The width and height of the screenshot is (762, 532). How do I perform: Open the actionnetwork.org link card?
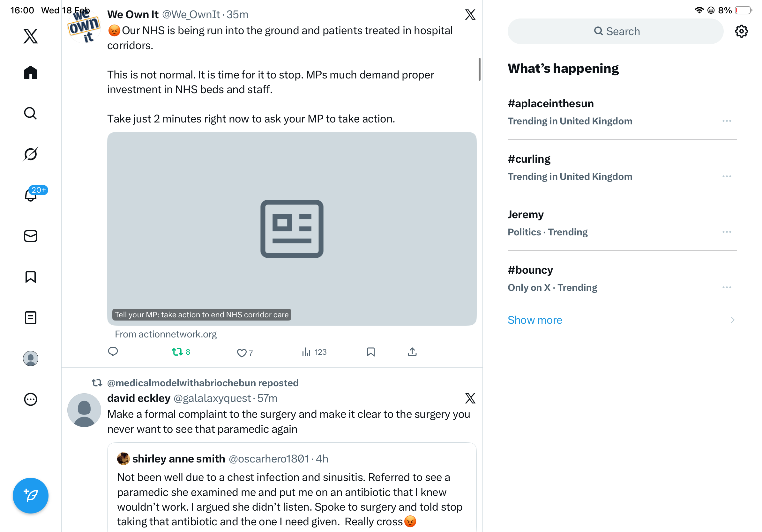pyautogui.click(x=292, y=229)
